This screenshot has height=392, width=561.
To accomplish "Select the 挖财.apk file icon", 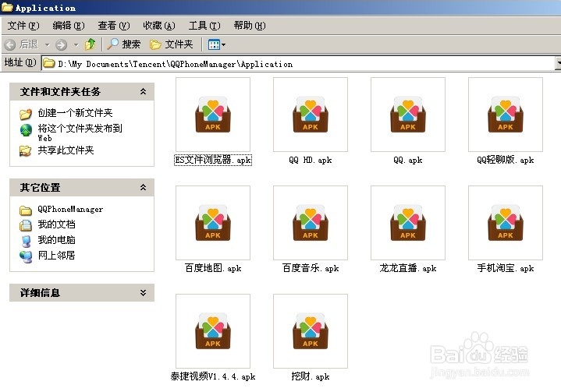I will (311, 331).
